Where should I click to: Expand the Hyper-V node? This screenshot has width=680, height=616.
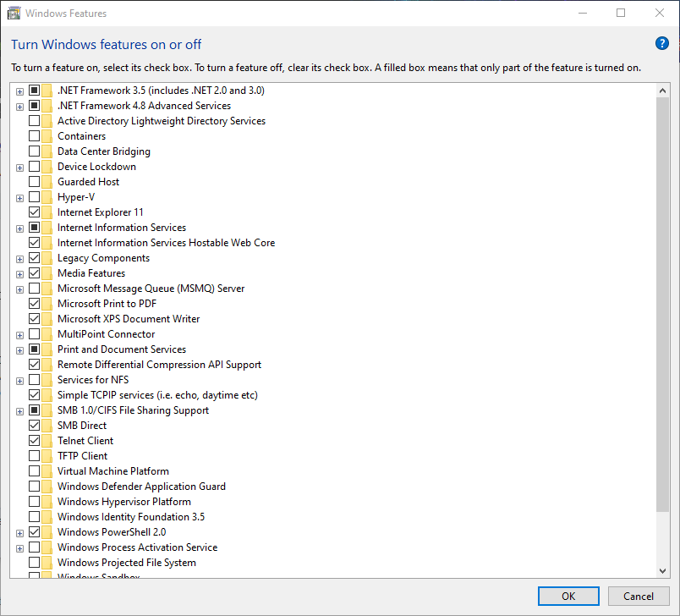tap(19, 198)
